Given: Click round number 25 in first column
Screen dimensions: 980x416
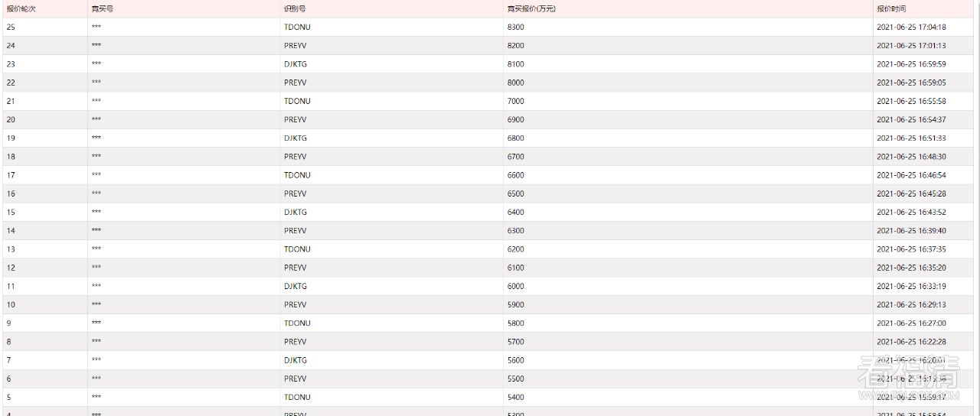Looking at the screenshot, I should 11,28.
